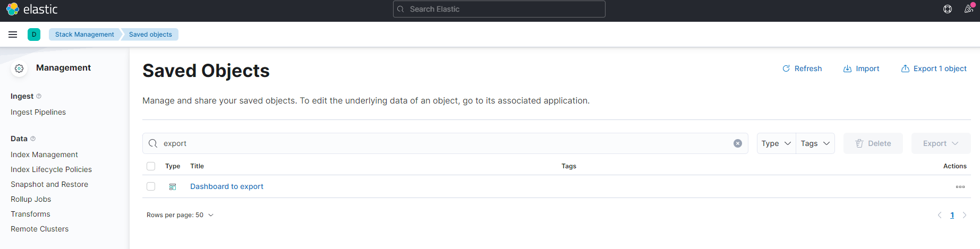Viewport: 980px width, 249px height.
Task: Open the hamburger navigation menu
Action: [13, 35]
